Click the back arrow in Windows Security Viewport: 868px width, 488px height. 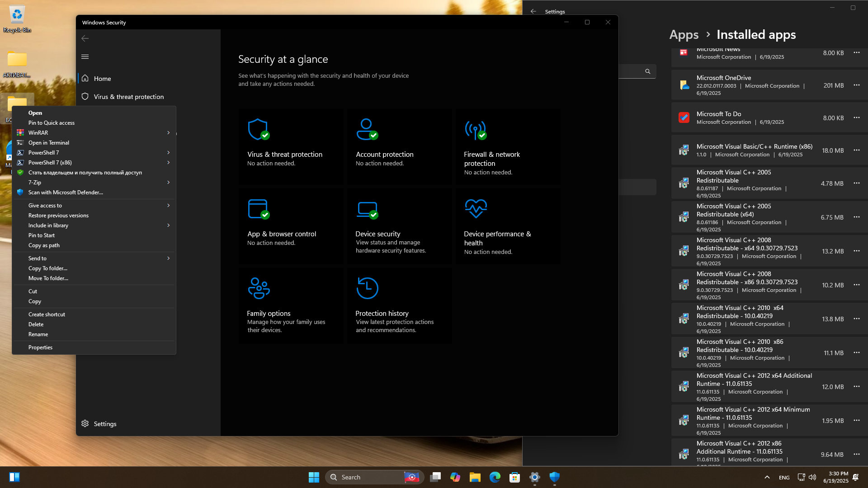click(85, 38)
